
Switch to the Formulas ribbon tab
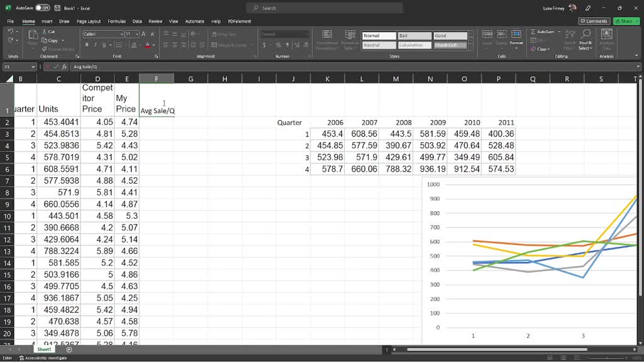tap(116, 21)
